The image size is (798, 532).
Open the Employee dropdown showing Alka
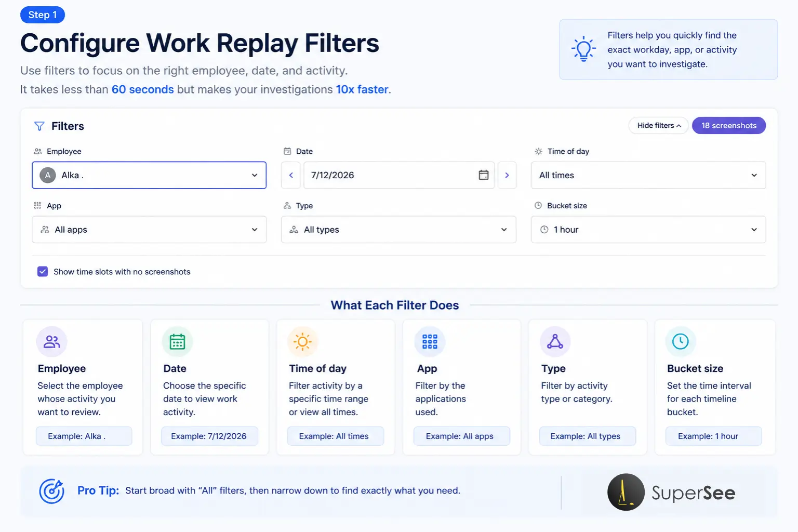pyautogui.click(x=149, y=175)
